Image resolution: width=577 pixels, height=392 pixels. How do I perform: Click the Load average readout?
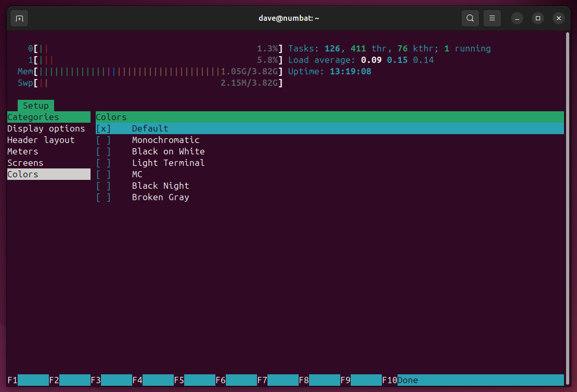click(x=361, y=60)
